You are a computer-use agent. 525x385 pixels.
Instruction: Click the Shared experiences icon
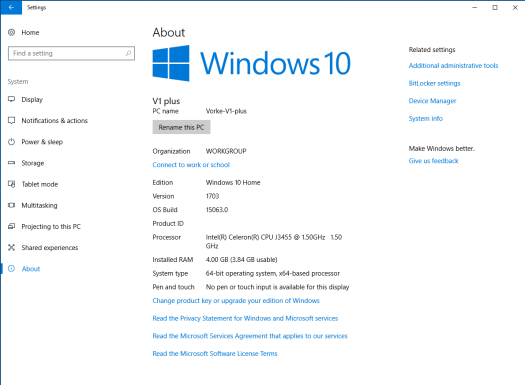point(11,247)
